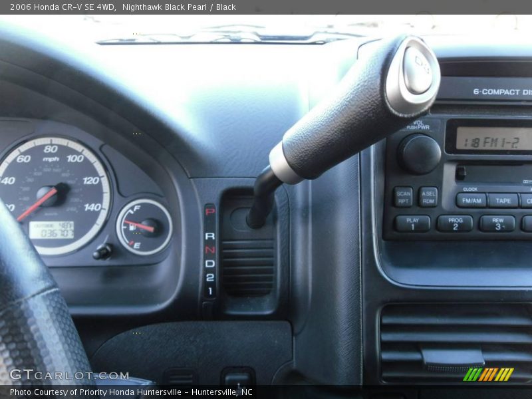Click the 2006 Honda CR-V SE 4WD title

point(62,7)
